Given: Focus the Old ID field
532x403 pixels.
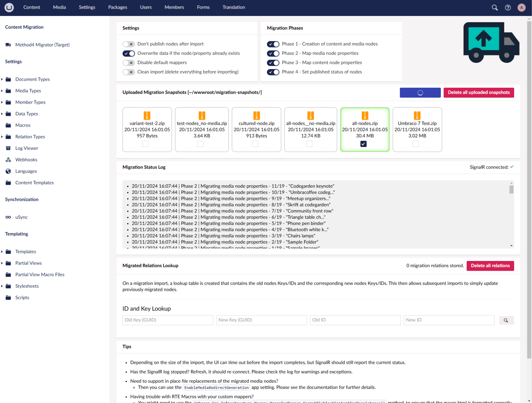Looking at the screenshot, I should (355, 320).
